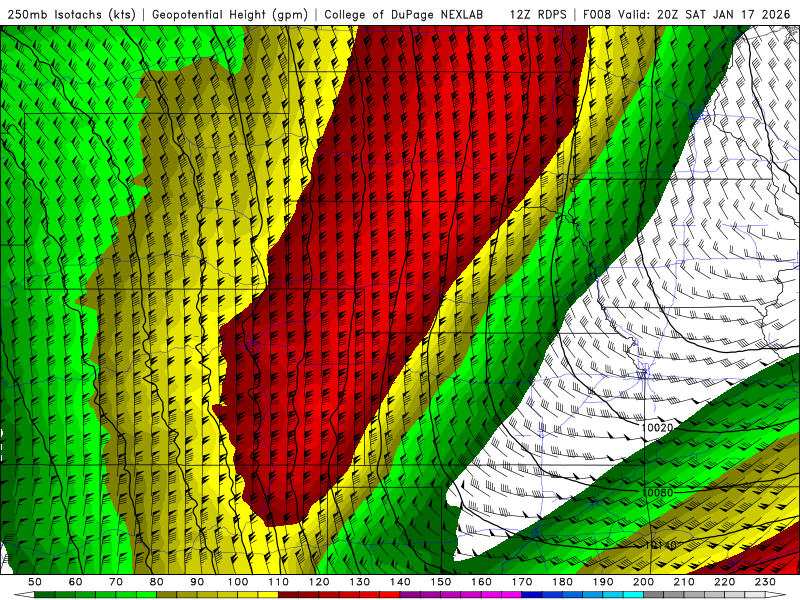
Task: Click the 160 value on the color scale
Action: point(481,582)
